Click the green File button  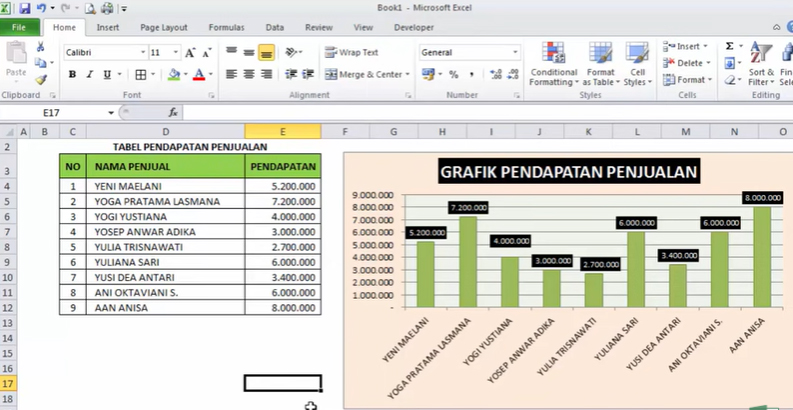click(x=19, y=28)
